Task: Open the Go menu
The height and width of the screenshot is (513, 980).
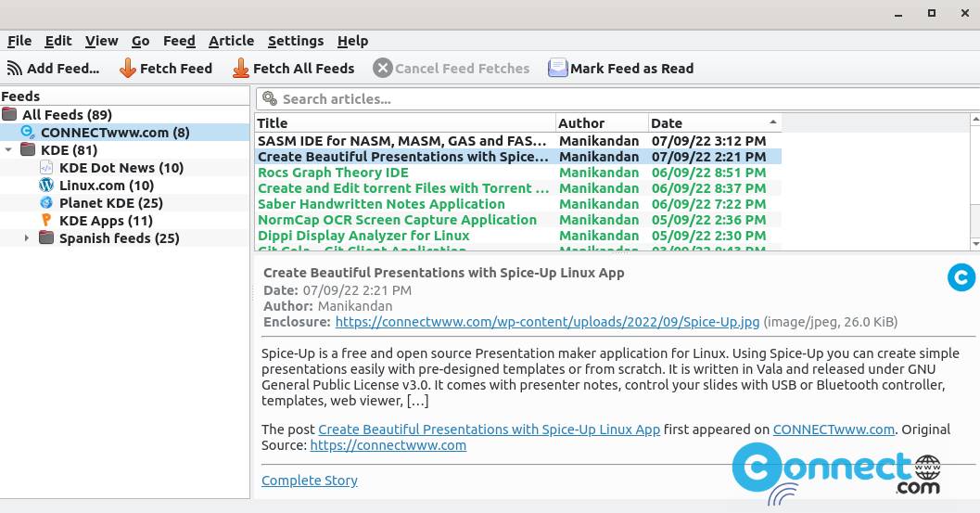Action: point(141,41)
